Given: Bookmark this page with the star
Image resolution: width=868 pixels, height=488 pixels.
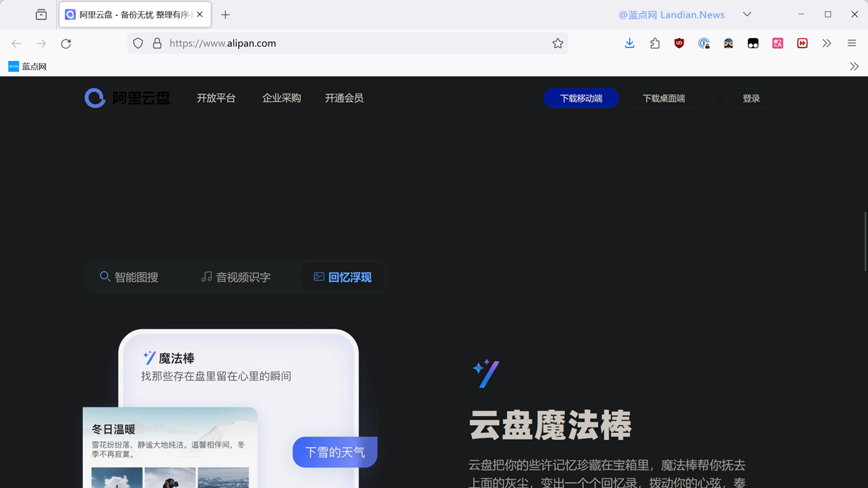Looking at the screenshot, I should tap(557, 43).
